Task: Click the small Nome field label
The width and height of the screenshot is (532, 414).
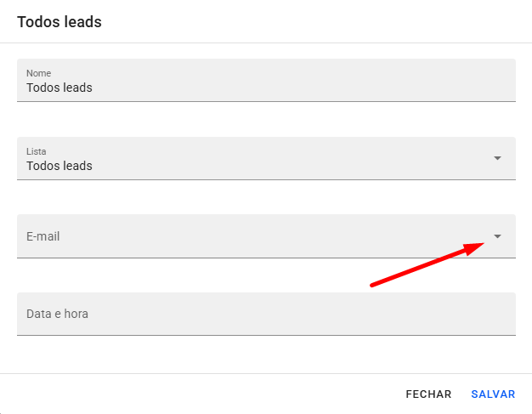Action: (38, 73)
